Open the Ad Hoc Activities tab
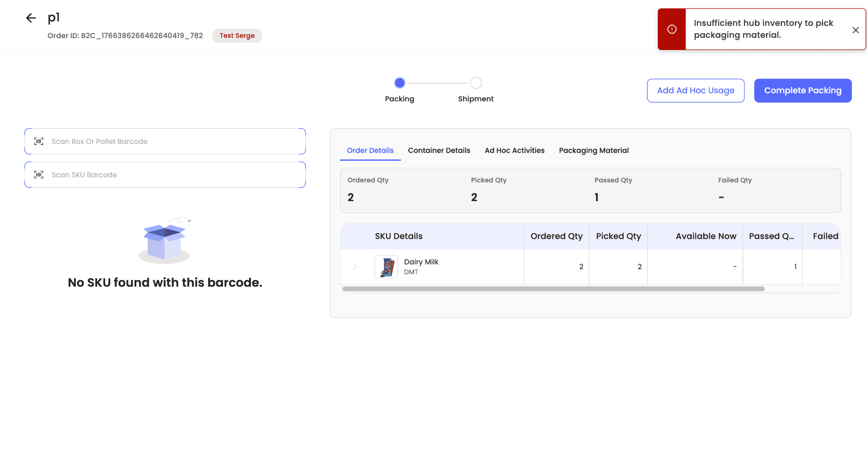Image resolution: width=868 pixels, height=461 pixels. (x=514, y=151)
